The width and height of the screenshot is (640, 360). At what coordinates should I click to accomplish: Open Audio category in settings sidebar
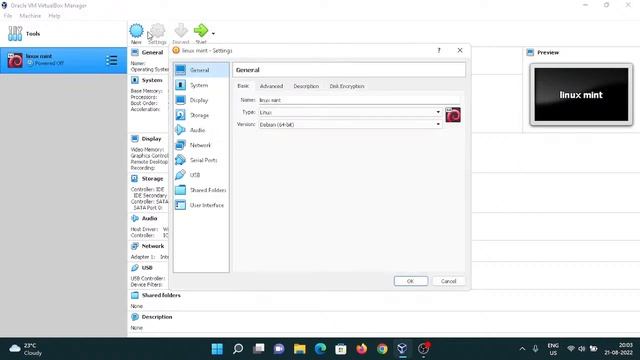tap(201, 130)
